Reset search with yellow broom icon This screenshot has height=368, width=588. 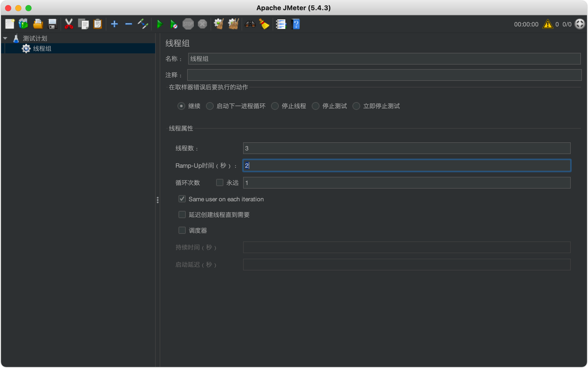pos(264,24)
